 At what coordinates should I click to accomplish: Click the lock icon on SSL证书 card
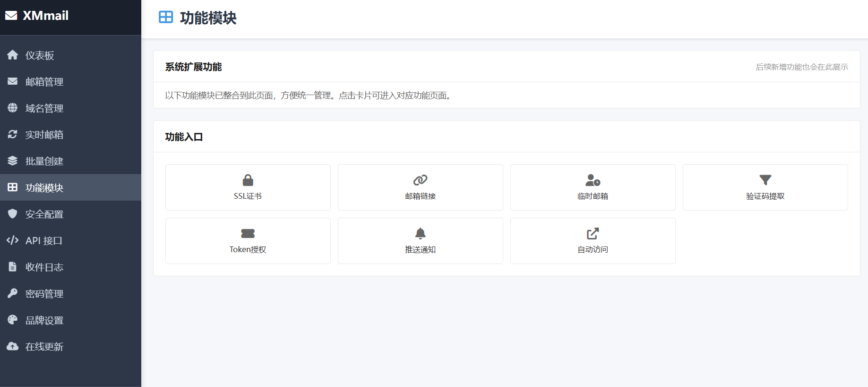click(248, 180)
